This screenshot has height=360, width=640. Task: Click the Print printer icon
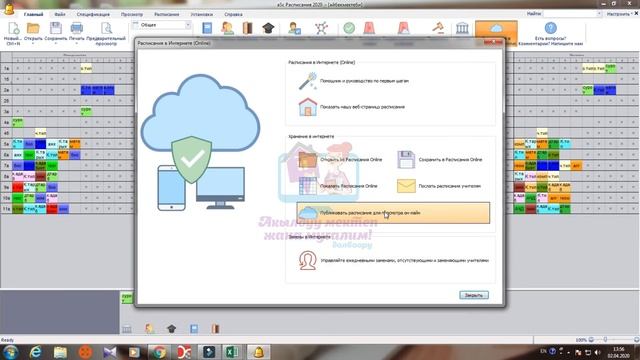pyautogui.click(x=77, y=29)
